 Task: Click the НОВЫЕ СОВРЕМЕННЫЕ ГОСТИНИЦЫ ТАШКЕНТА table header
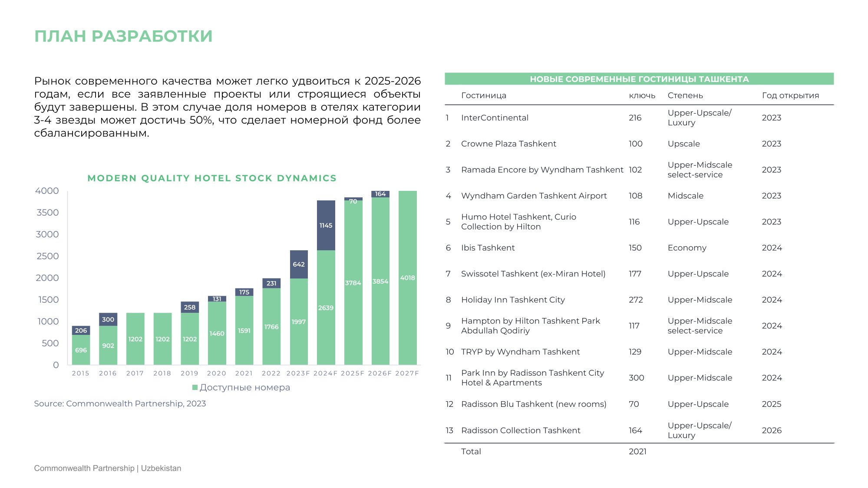coord(639,79)
